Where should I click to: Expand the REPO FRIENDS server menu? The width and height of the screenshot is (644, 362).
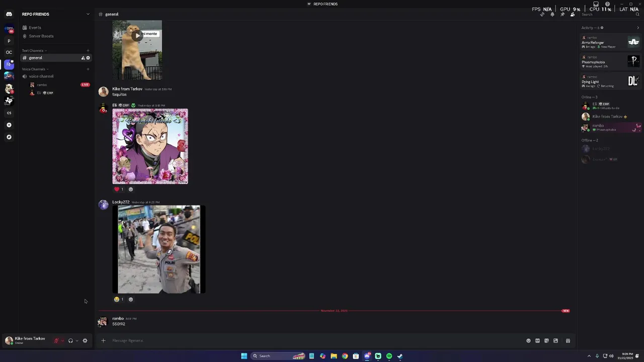click(55, 14)
